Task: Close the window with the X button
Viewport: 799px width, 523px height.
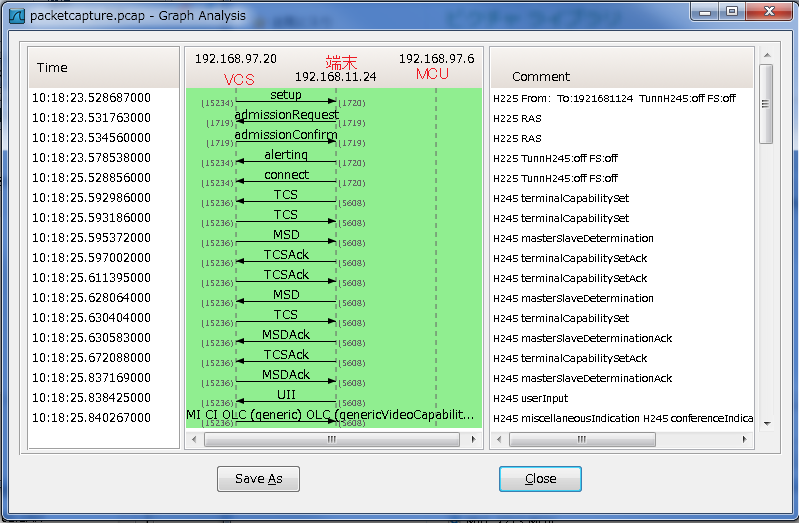Action: tap(769, 12)
